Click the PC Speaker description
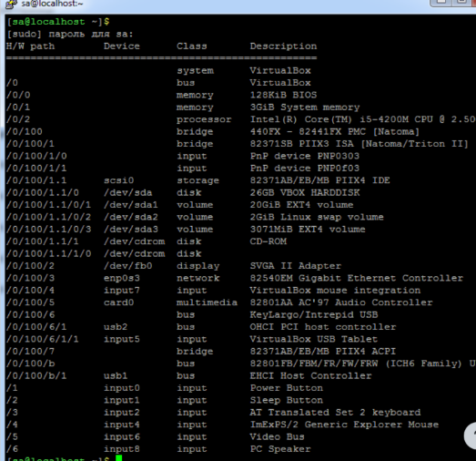476x461 pixels. point(280,449)
